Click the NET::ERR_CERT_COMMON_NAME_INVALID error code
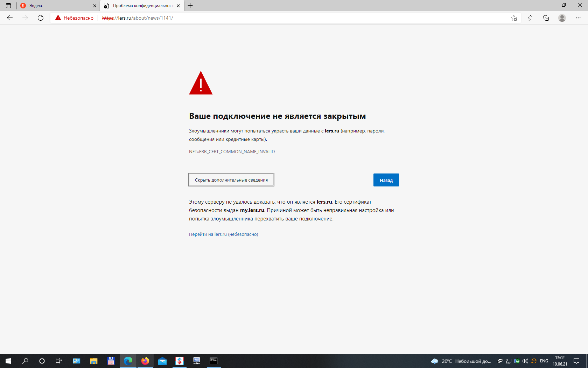 click(232, 152)
